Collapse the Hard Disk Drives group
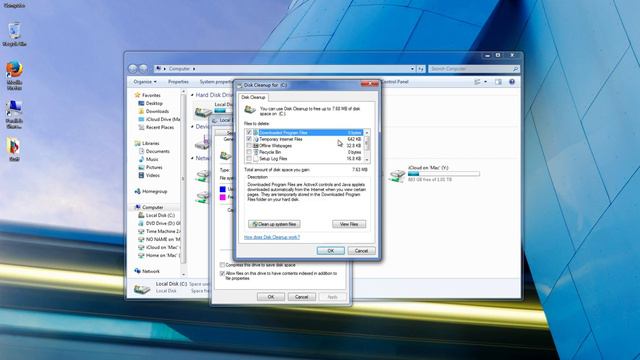The image size is (640, 360). click(x=192, y=95)
